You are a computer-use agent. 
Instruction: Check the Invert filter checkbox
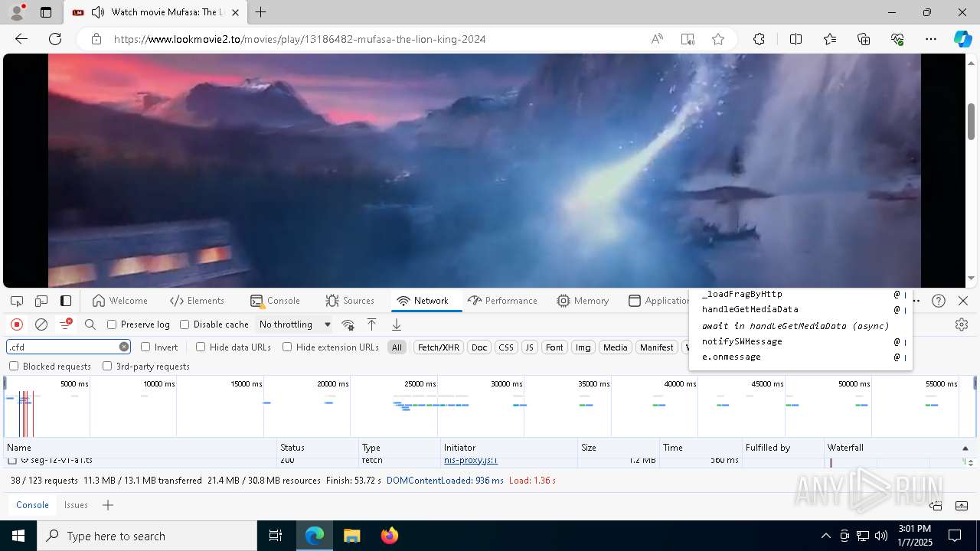[x=145, y=347]
